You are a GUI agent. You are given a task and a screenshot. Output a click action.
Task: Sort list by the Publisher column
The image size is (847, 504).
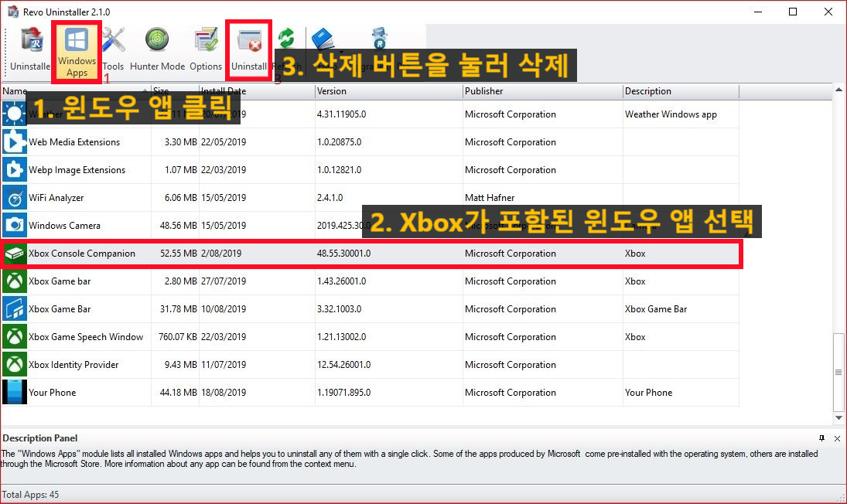[542, 91]
